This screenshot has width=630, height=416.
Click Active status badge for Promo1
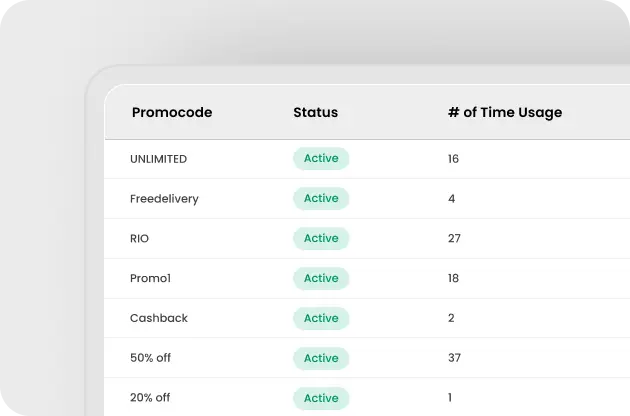coord(321,278)
